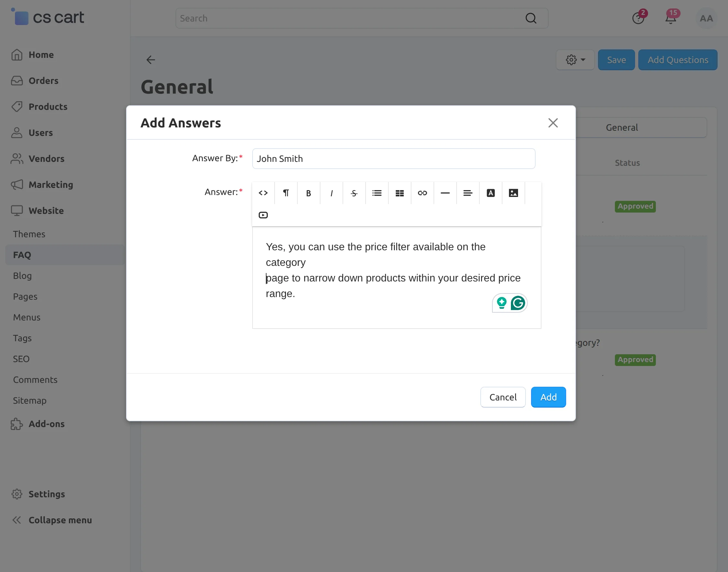The width and height of the screenshot is (728, 572).
Task: Apply strikethrough formatting in editor
Action: tap(354, 193)
